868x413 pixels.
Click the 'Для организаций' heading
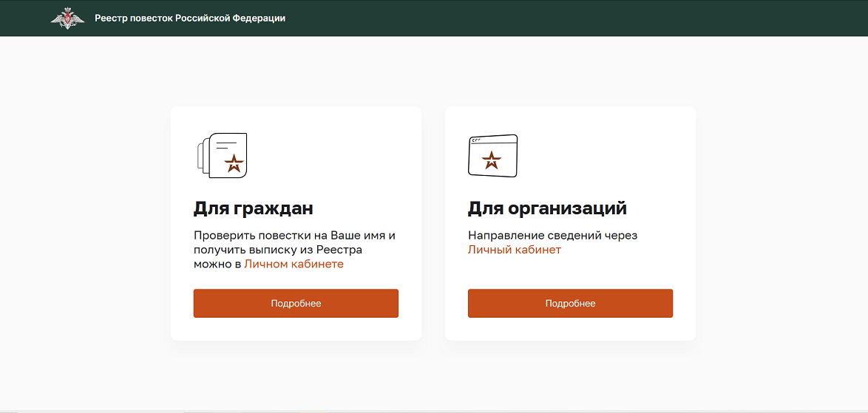click(547, 208)
